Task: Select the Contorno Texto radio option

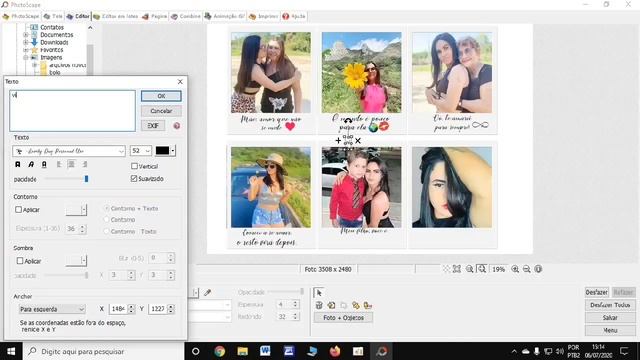Action: point(107,231)
